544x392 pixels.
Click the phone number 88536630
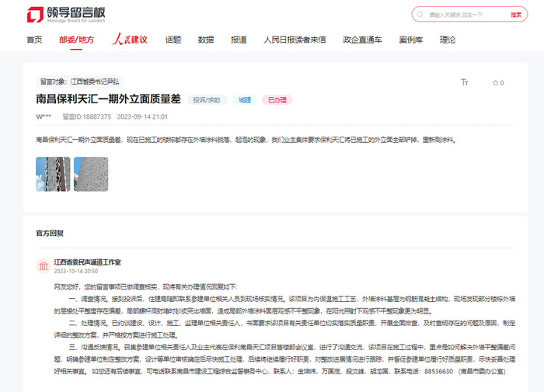tap(438, 371)
